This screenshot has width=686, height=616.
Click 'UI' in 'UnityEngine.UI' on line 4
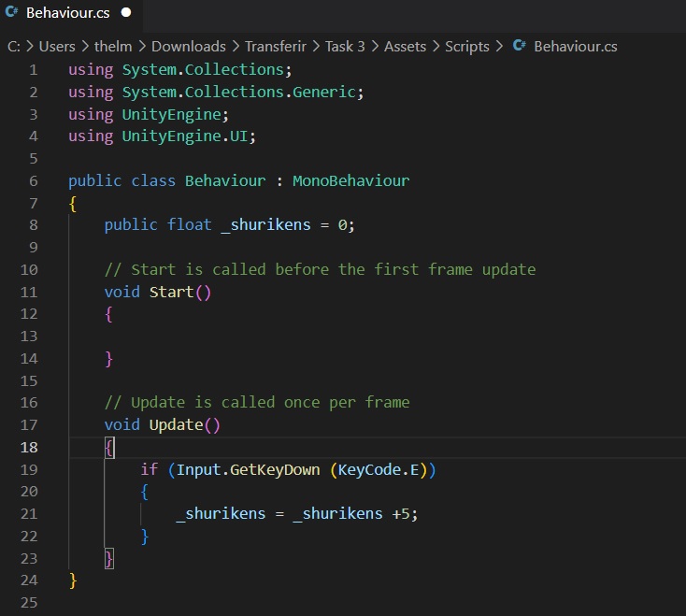click(239, 136)
